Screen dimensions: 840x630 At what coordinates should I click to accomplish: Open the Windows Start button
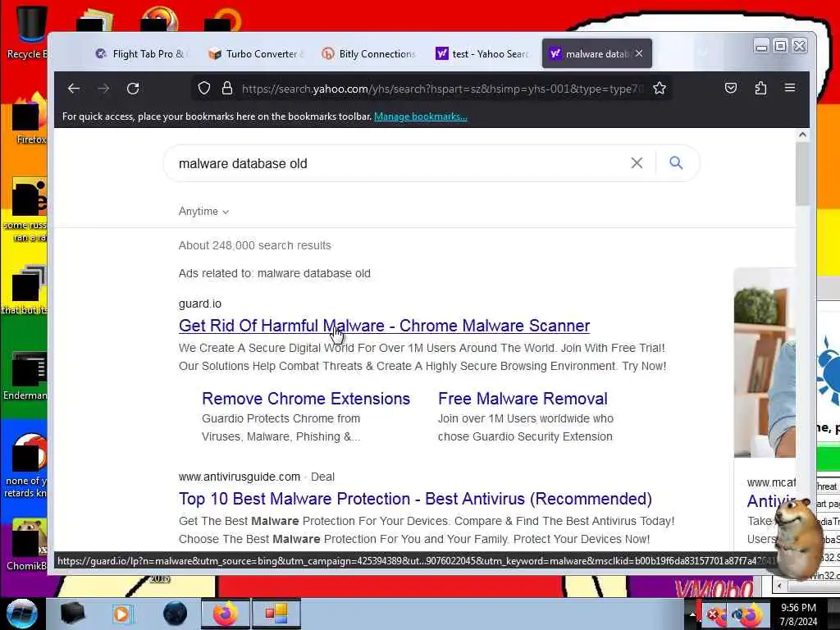(21, 614)
